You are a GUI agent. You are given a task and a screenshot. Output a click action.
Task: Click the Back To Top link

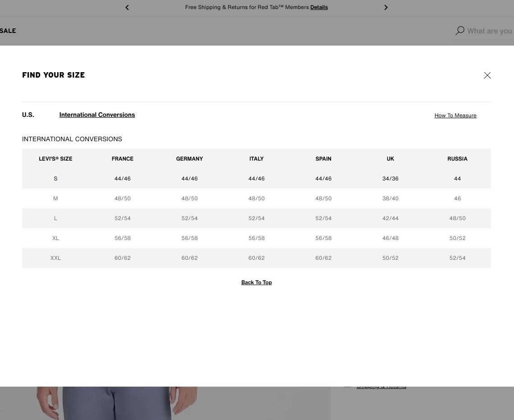(257, 282)
